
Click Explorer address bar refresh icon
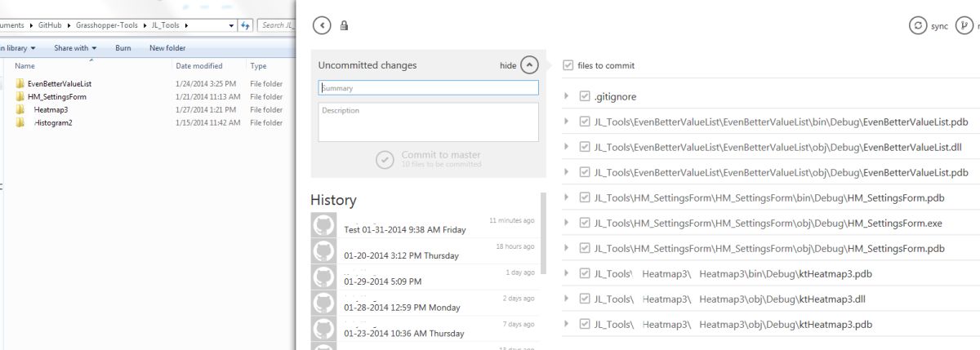click(x=245, y=25)
